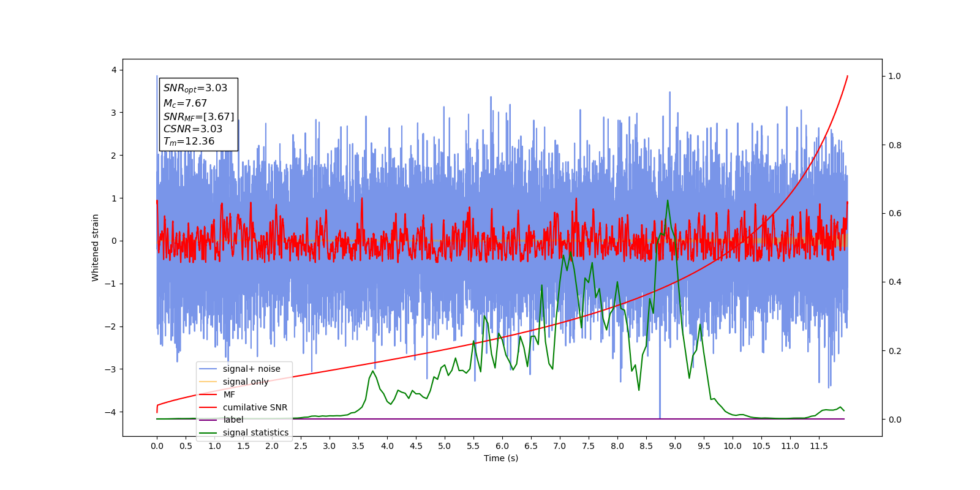Click the x-axis tick label 9.0
Screen dimensions: 980x490
(675, 446)
